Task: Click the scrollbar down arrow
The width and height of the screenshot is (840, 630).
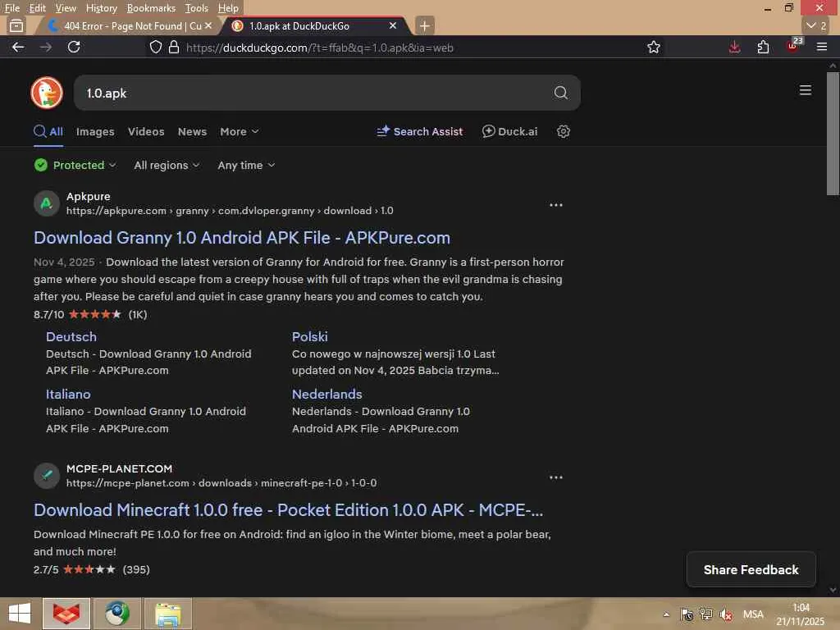Action: coord(833,590)
